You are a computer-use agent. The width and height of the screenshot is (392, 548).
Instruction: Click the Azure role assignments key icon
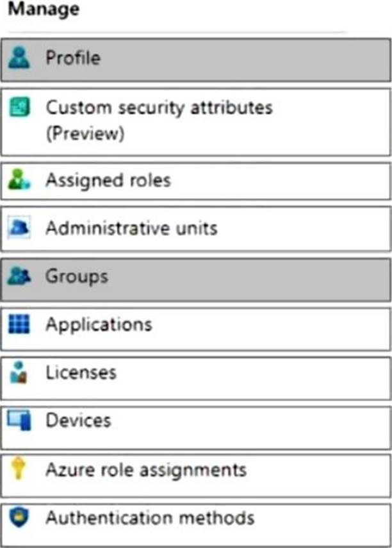(18, 470)
